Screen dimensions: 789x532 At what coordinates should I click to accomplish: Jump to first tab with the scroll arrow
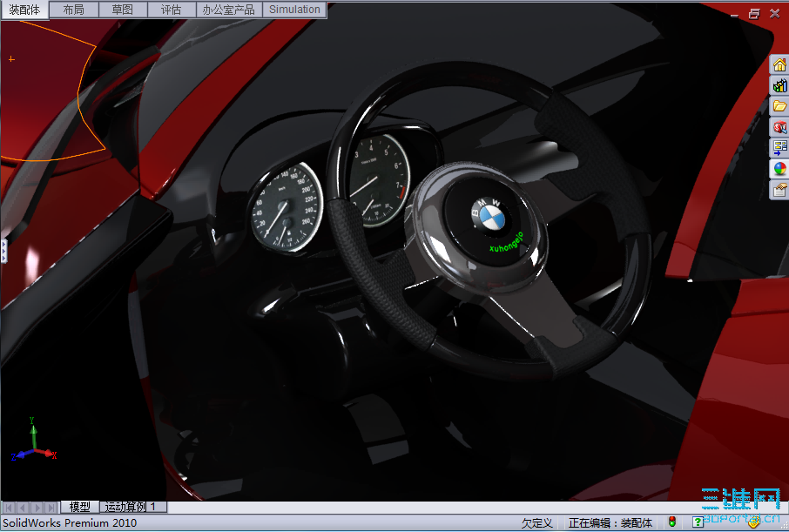(9, 507)
